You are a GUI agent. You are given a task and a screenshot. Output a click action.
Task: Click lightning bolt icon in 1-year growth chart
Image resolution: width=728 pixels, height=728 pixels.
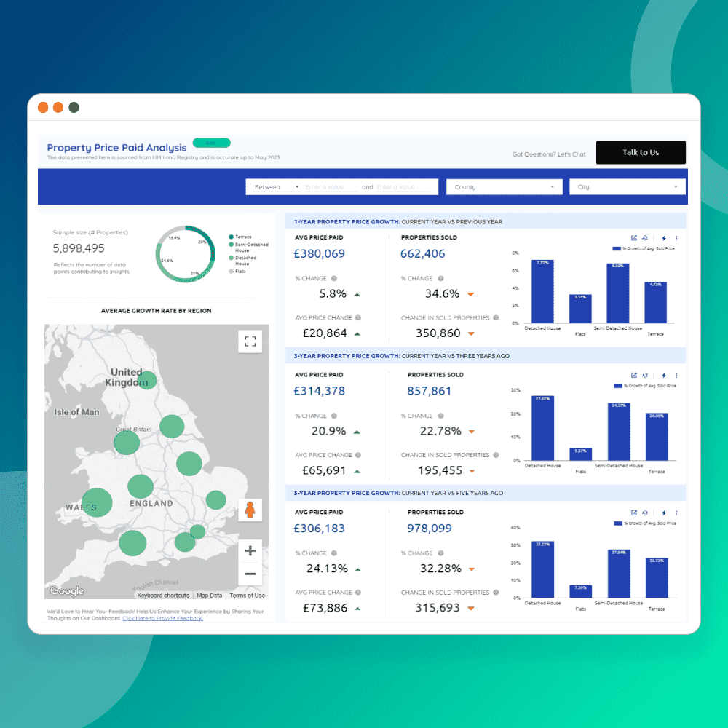point(664,238)
